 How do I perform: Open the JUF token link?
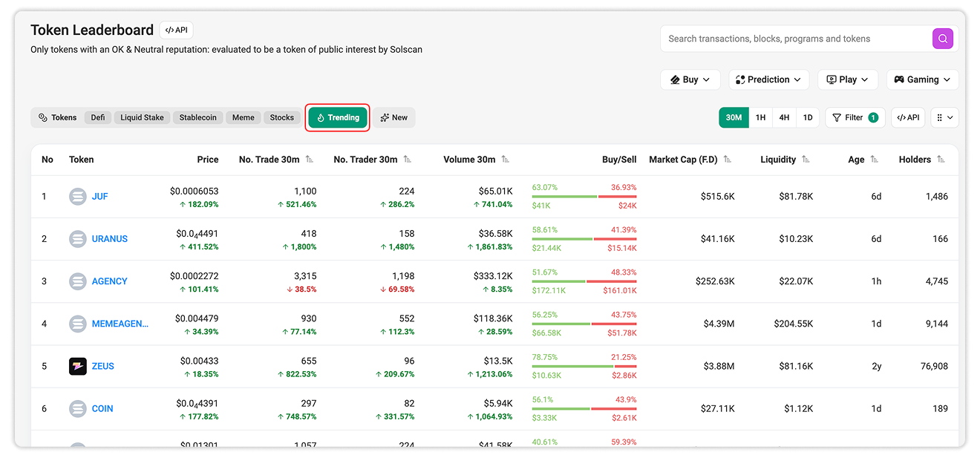[100, 197]
